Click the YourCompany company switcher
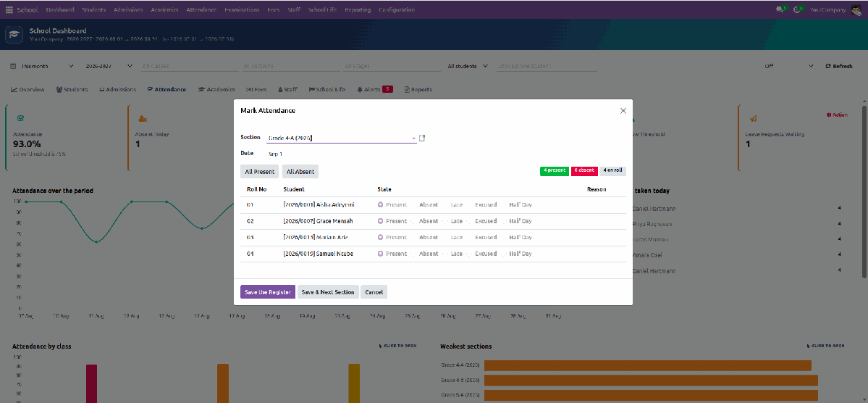 (x=827, y=10)
